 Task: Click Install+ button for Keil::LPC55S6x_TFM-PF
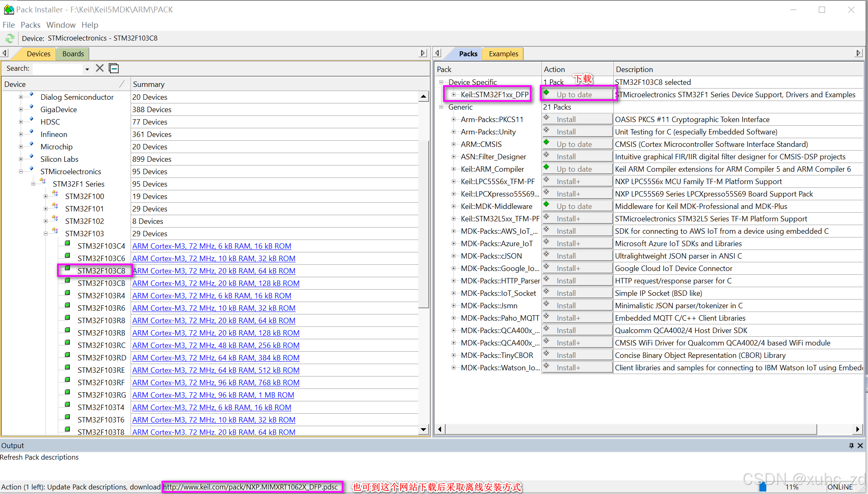point(577,182)
